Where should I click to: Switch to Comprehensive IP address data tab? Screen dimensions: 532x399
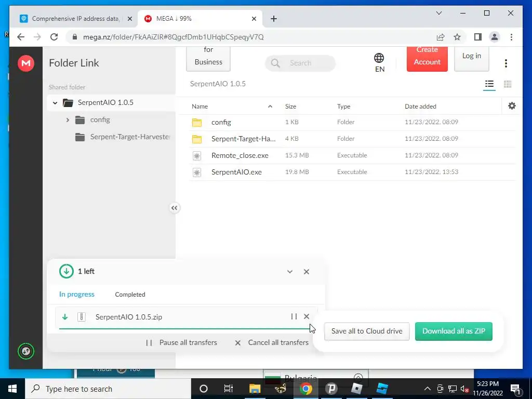75,19
